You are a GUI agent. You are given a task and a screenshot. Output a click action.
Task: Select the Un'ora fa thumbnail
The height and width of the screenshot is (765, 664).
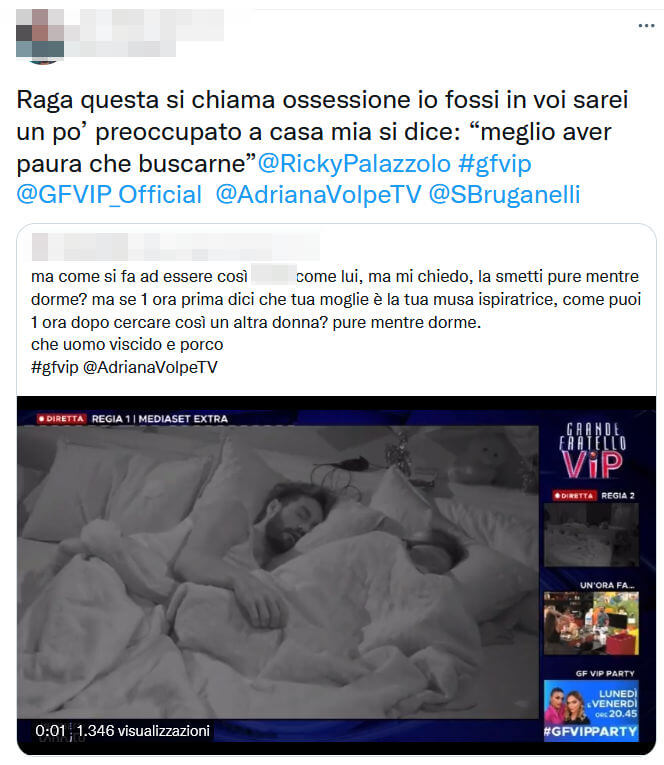coord(591,623)
